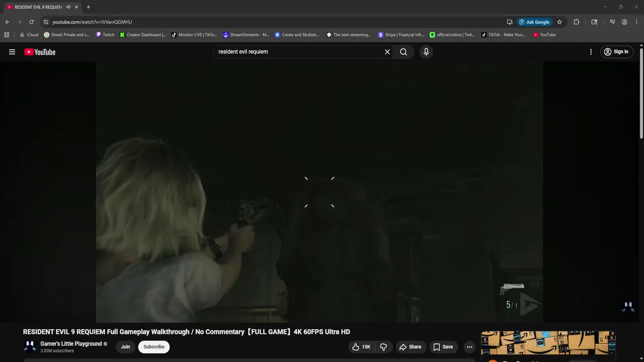
Task: Open the officialcristina Twitch bookmark
Action: pyautogui.click(x=452, y=35)
